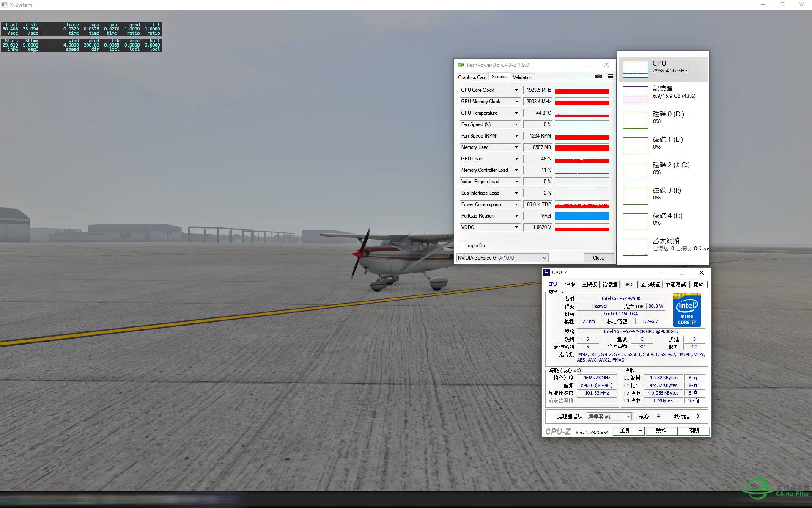Open the CPU-Z graphics (圖形裝置) tab

(x=650, y=284)
